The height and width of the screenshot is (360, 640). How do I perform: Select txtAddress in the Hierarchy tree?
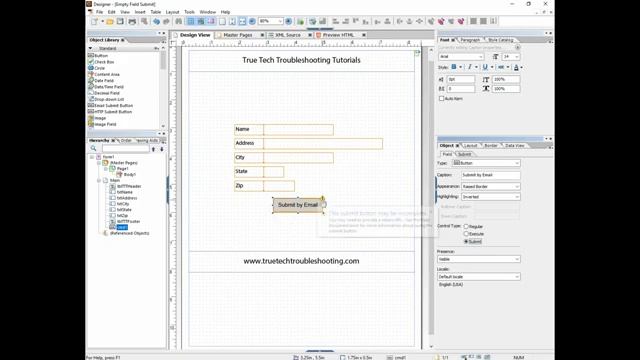coord(127,198)
